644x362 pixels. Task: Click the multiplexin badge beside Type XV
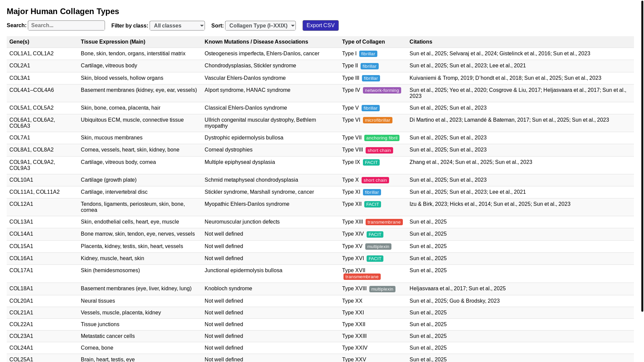coord(378,247)
